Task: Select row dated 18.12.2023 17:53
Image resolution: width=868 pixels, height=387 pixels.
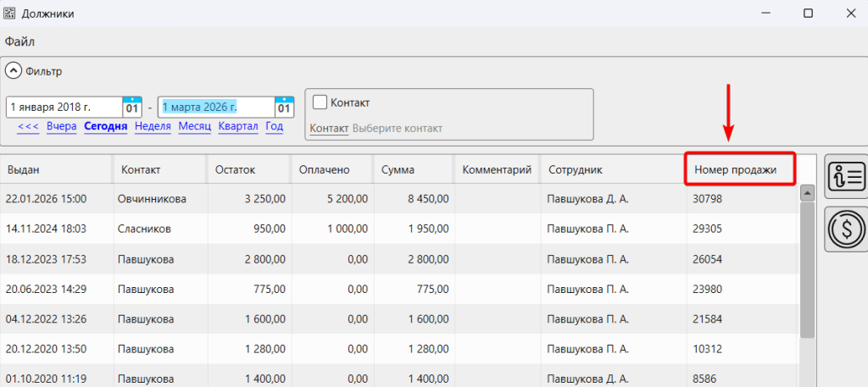Action: (398, 259)
